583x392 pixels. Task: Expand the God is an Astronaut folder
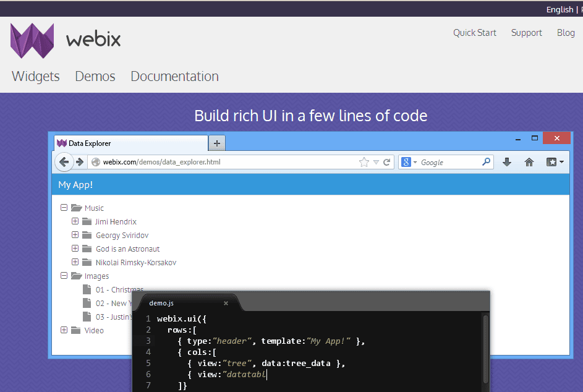75,249
